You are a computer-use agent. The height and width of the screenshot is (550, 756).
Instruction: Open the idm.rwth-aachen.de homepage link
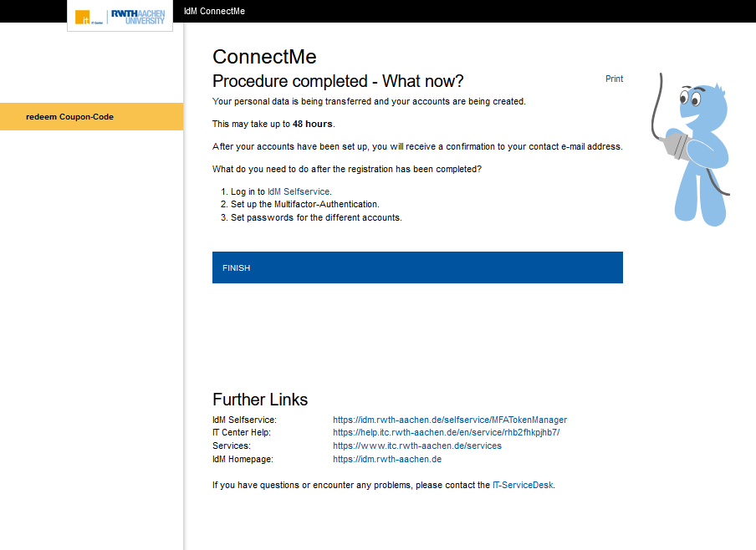(x=386, y=459)
